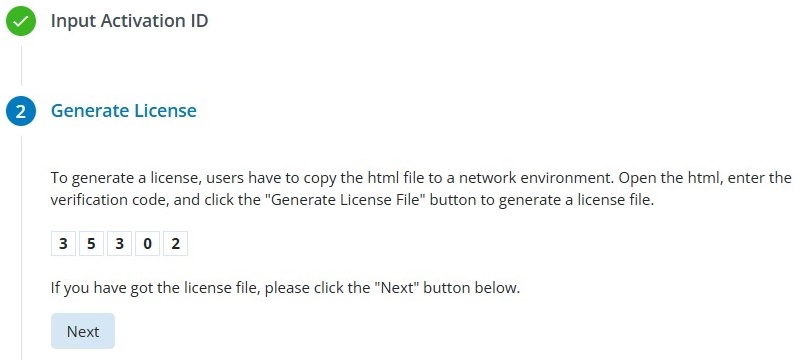799x360 pixels.
Task: Click the sentence starting "To generate a license"
Action: [x=329, y=178]
